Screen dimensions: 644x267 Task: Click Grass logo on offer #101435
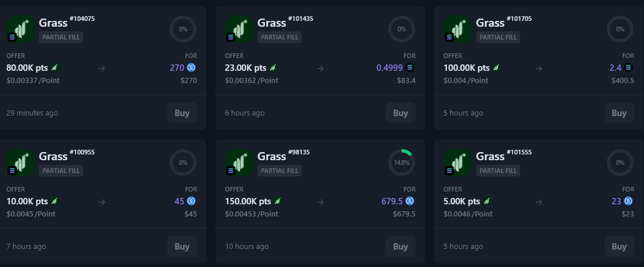239,28
